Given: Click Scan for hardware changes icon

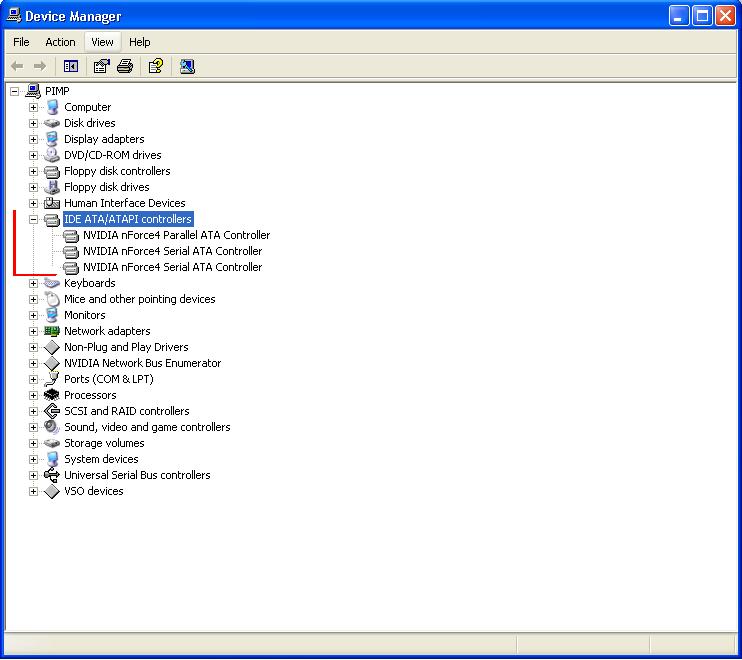Looking at the screenshot, I should click(187, 66).
